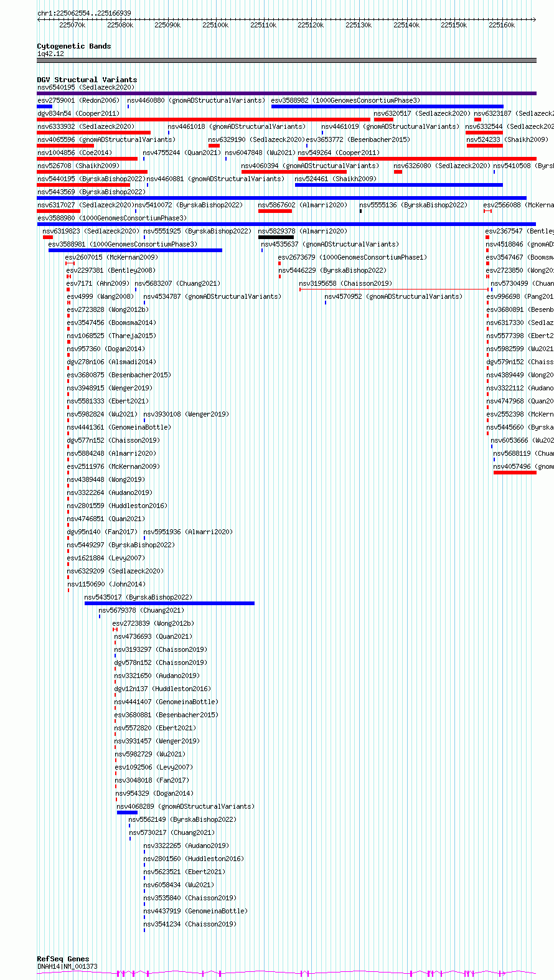This screenshot has width=554, height=980.
Task: Click the Cytogenetic Bands track title
Action: click(x=74, y=46)
